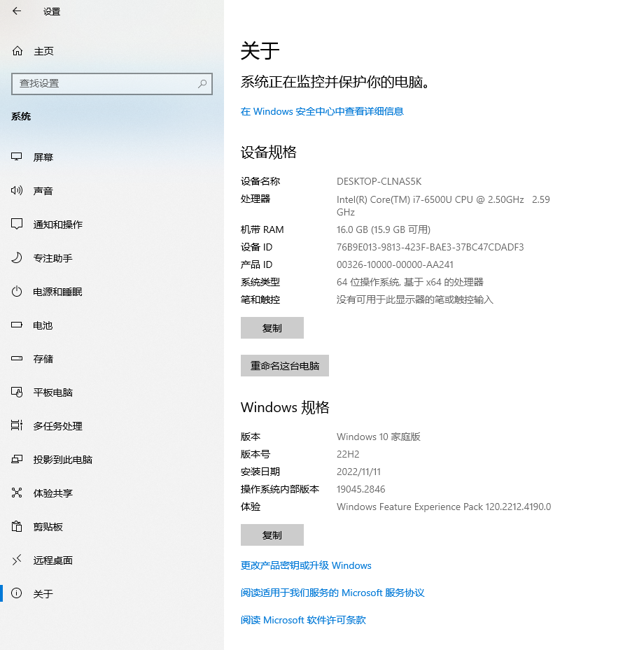This screenshot has height=650, width=644.
Task: Click the 投影到此电脑 projector icon
Action: [17, 459]
